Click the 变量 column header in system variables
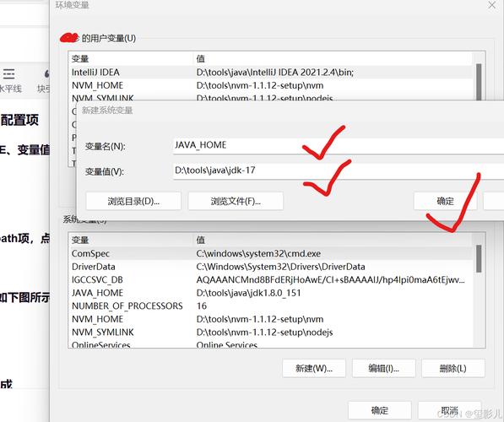504x422 pixels. click(131, 240)
